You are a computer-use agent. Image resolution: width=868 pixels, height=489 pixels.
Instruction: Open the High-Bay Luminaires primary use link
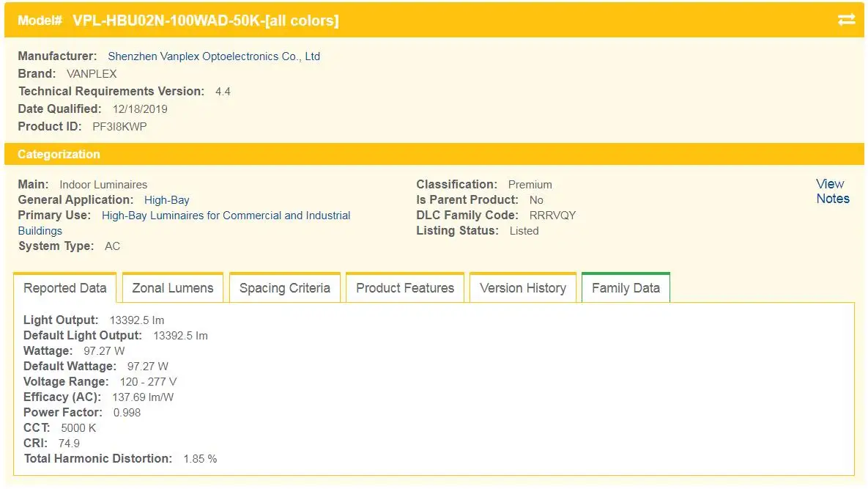pos(226,216)
